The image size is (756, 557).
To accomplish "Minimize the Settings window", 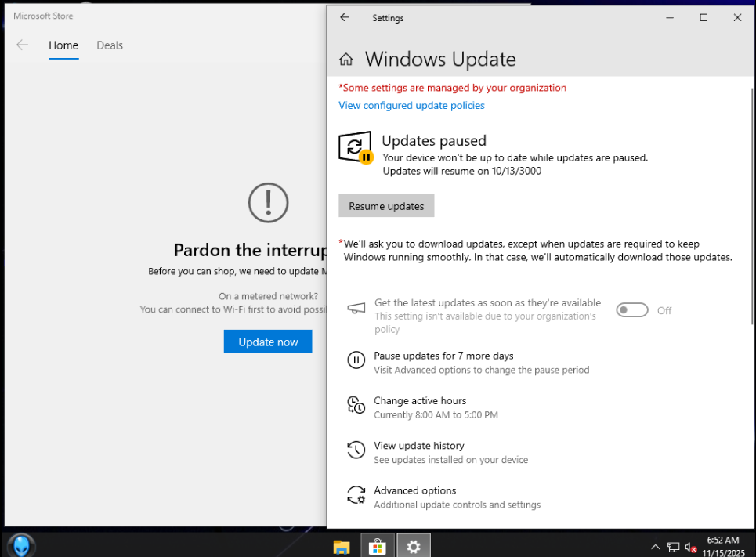I will pos(670,18).
